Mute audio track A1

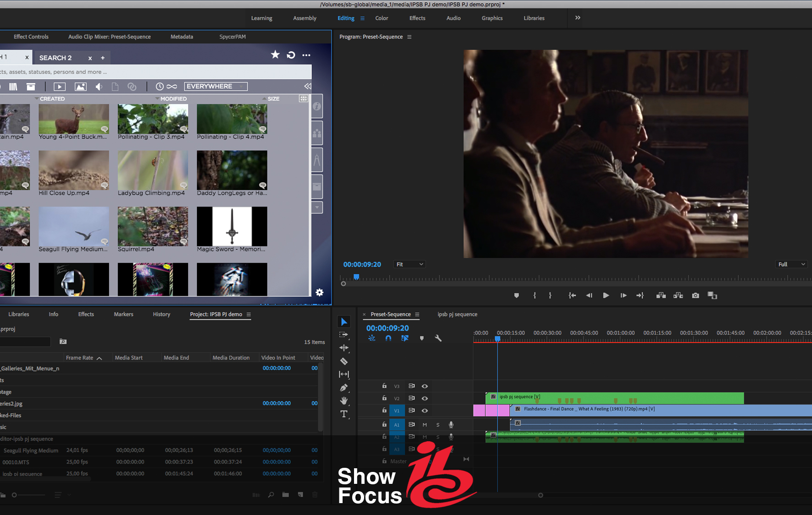425,425
